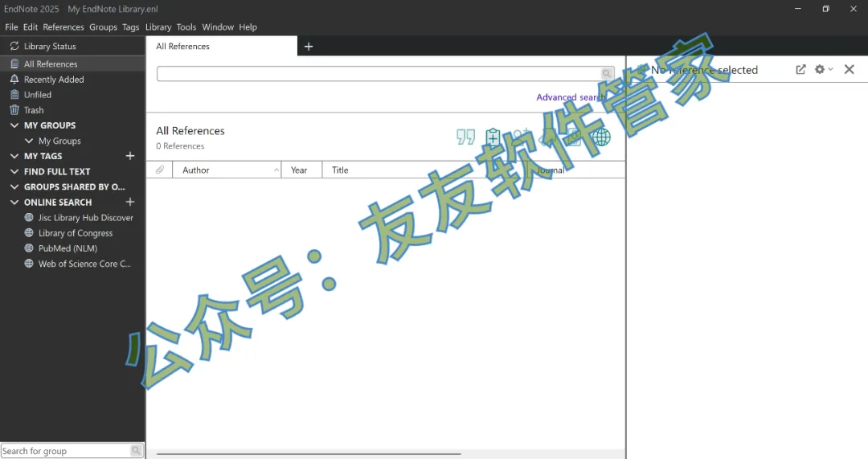Viewport: 868px width, 459px height.
Task: Click the insert citation quote icon
Action: point(465,137)
